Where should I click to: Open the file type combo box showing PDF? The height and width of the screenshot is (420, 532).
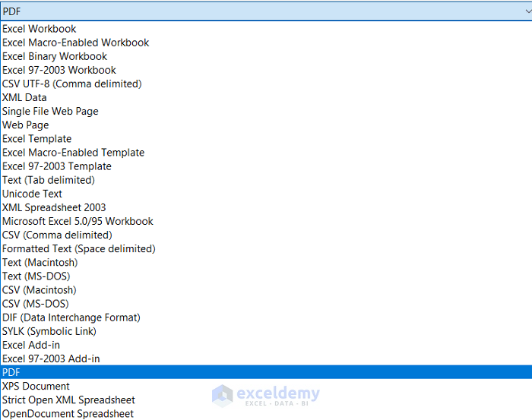tap(266, 11)
